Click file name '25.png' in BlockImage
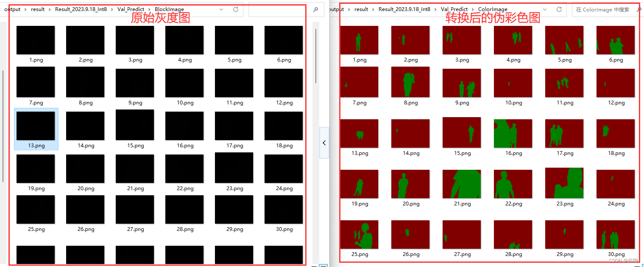 [x=36, y=229]
